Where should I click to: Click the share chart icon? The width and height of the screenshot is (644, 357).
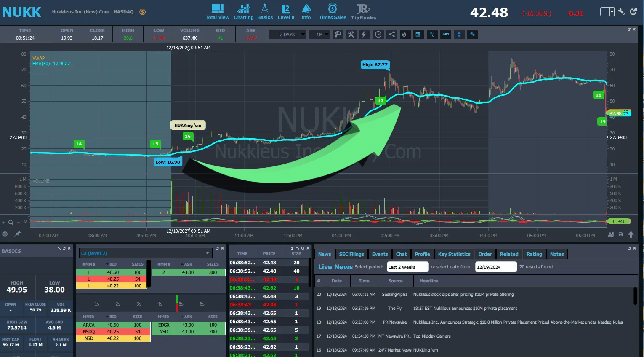pyautogui.click(x=391, y=35)
